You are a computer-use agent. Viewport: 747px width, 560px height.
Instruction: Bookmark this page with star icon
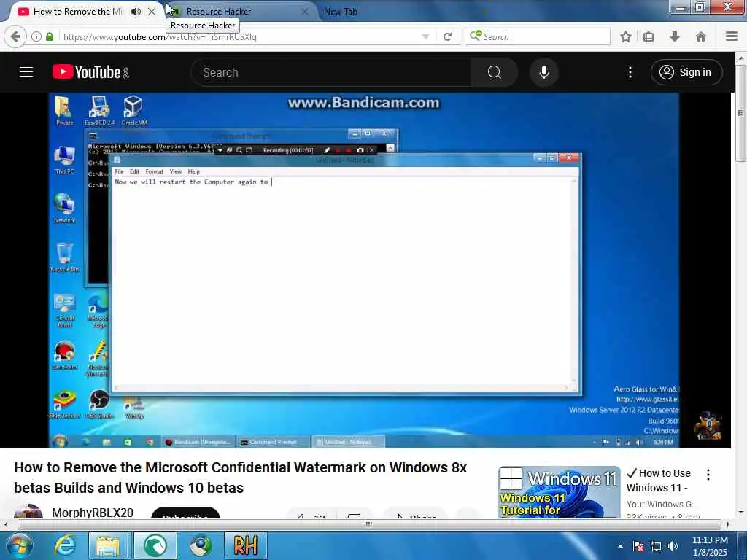click(625, 36)
